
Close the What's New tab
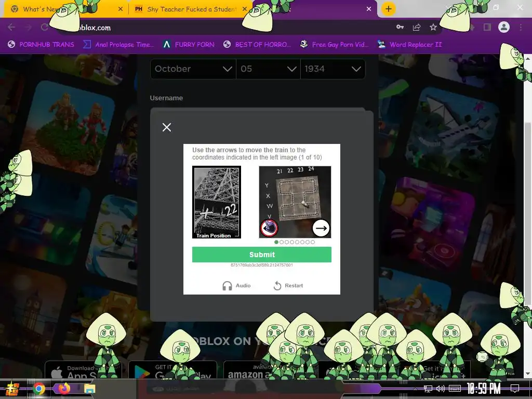pyautogui.click(x=121, y=9)
